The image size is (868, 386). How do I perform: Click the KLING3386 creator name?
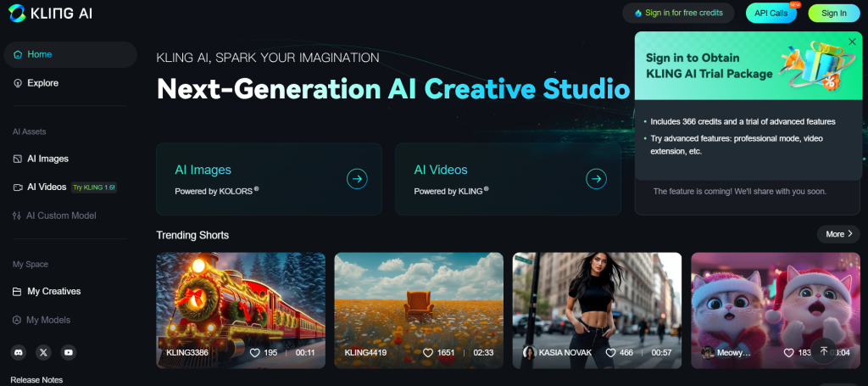coord(187,353)
